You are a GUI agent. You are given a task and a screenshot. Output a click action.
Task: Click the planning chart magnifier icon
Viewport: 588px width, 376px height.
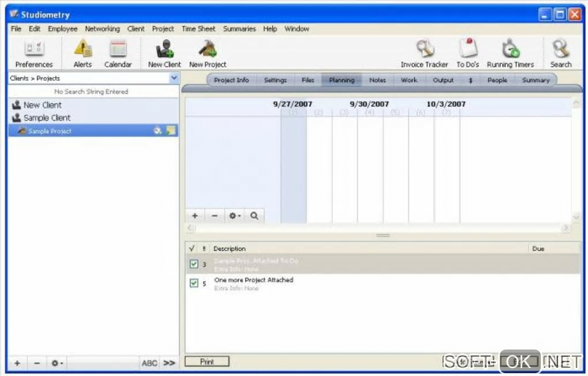(254, 216)
